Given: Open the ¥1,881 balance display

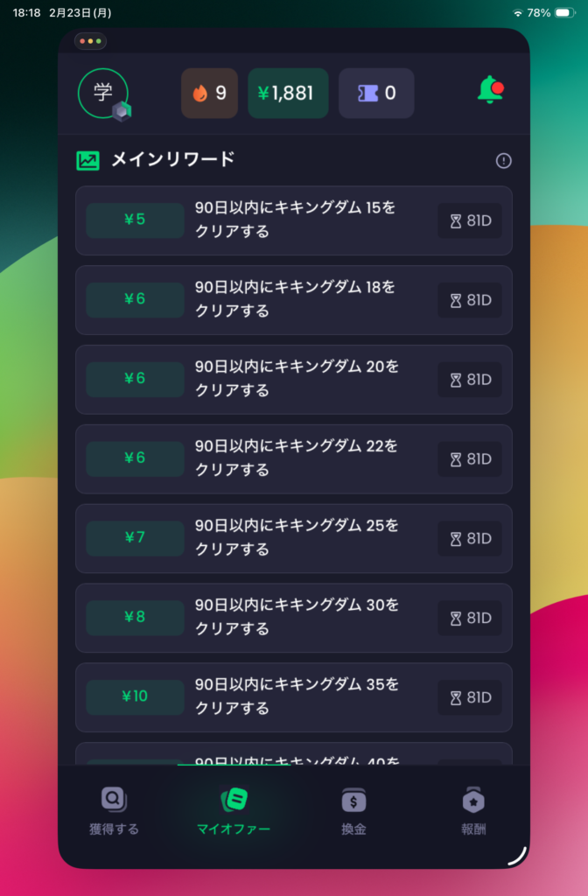Looking at the screenshot, I should tap(288, 93).
